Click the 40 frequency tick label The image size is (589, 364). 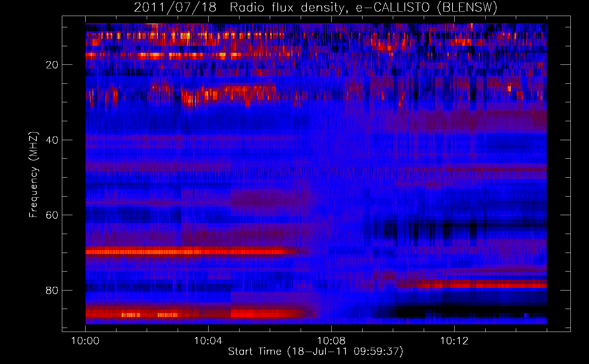coord(52,140)
